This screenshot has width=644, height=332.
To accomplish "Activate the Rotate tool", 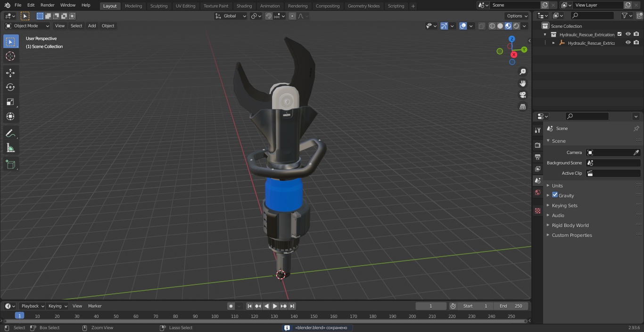I will click(x=10, y=87).
